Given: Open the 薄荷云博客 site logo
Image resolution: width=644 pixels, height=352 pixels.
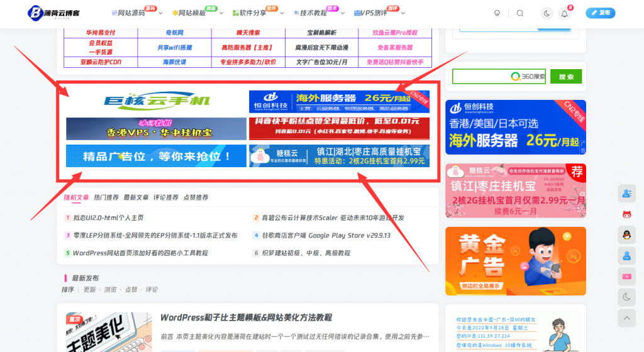Looking at the screenshot, I should [x=54, y=13].
